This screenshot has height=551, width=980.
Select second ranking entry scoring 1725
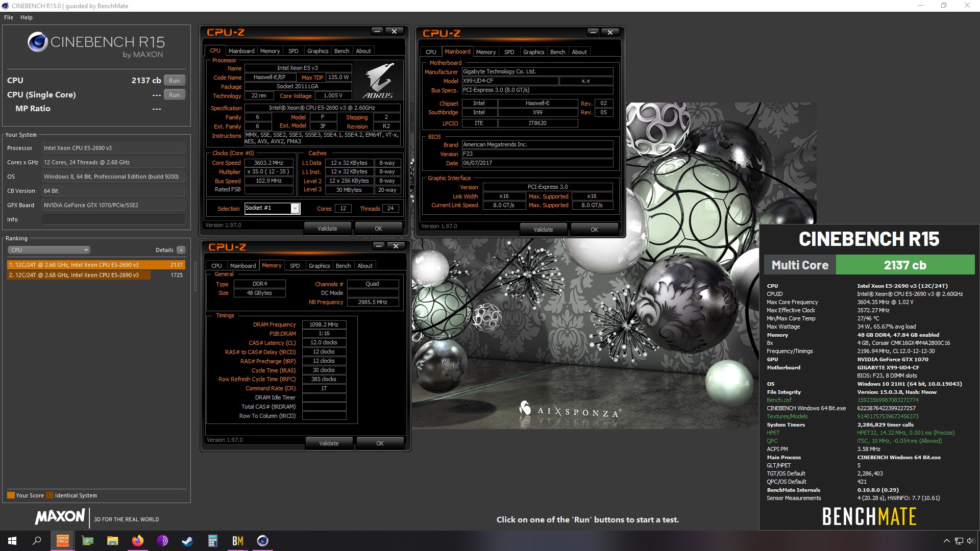pyautogui.click(x=96, y=275)
